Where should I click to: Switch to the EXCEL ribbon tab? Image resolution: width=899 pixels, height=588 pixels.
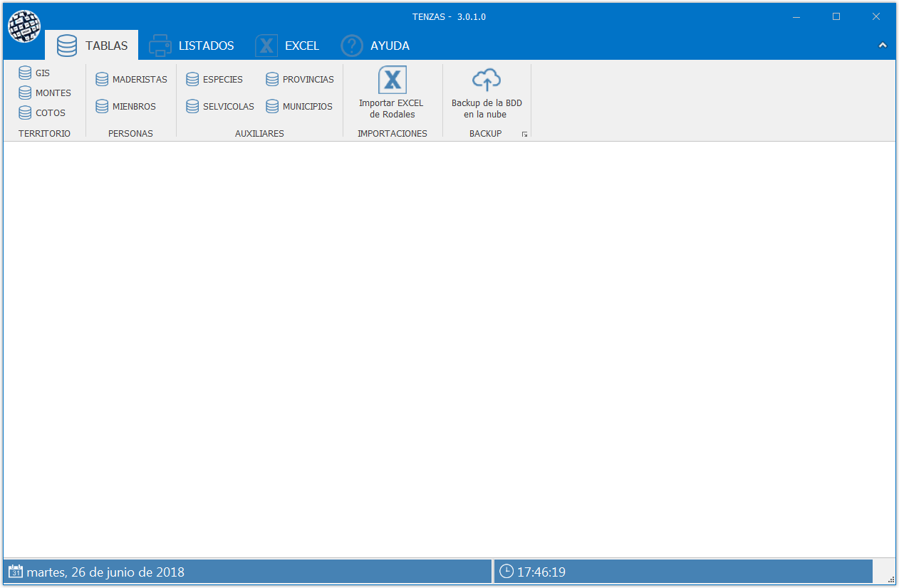click(x=287, y=46)
